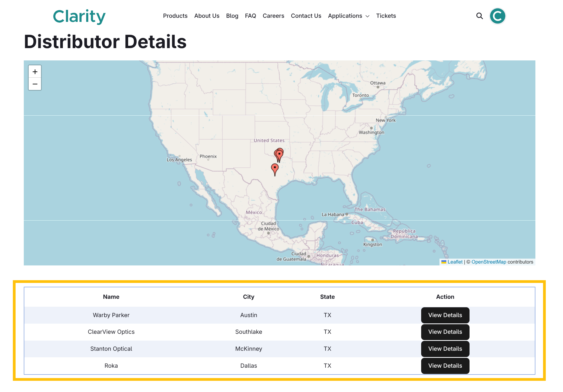Expand the Applications dropdown menu
The width and height of the screenshot is (563, 392).
pos(348,16)
